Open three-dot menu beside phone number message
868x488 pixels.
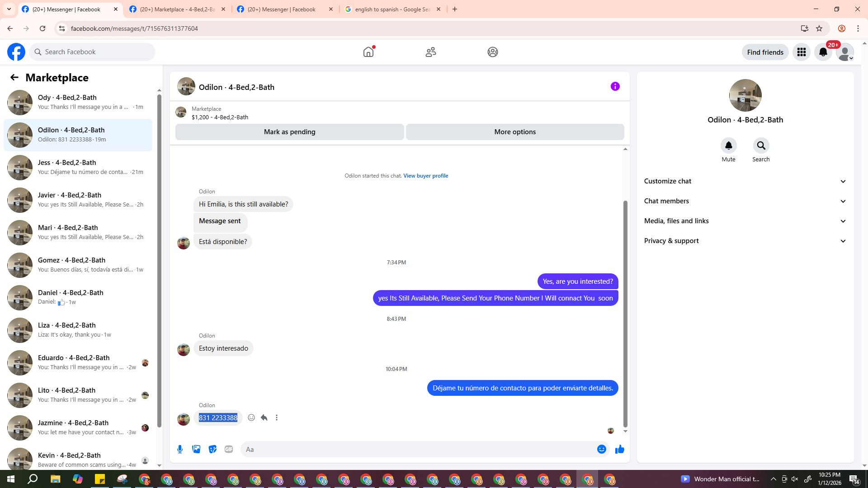click(x=277, y=418)
